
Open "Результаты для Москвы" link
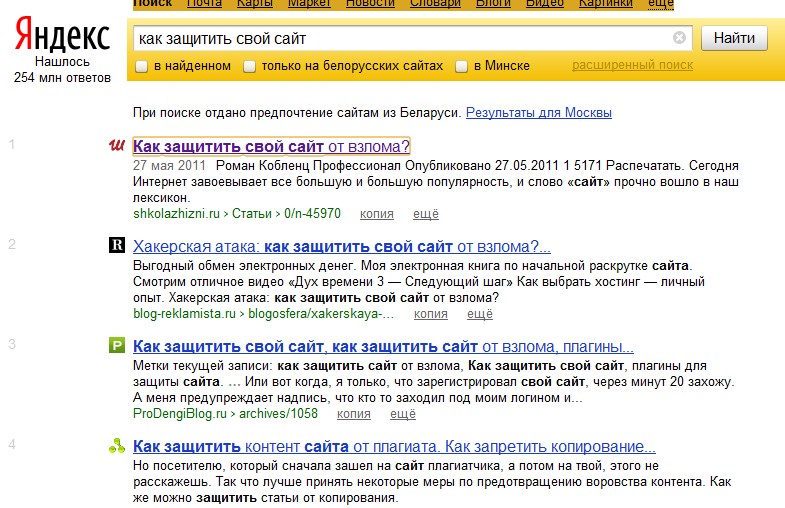(539, 113)
